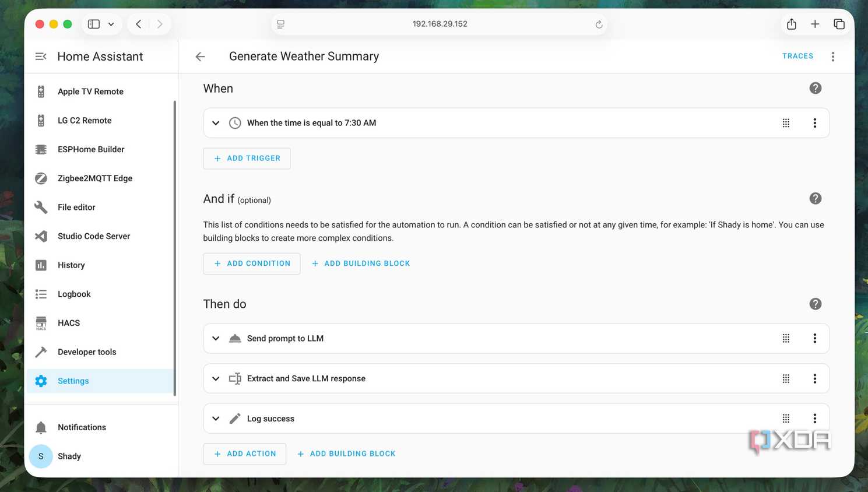Open Zigbee2MQTT Edge icon
The width and height of the screenshot is (868, 492).
tap(41, 178)
